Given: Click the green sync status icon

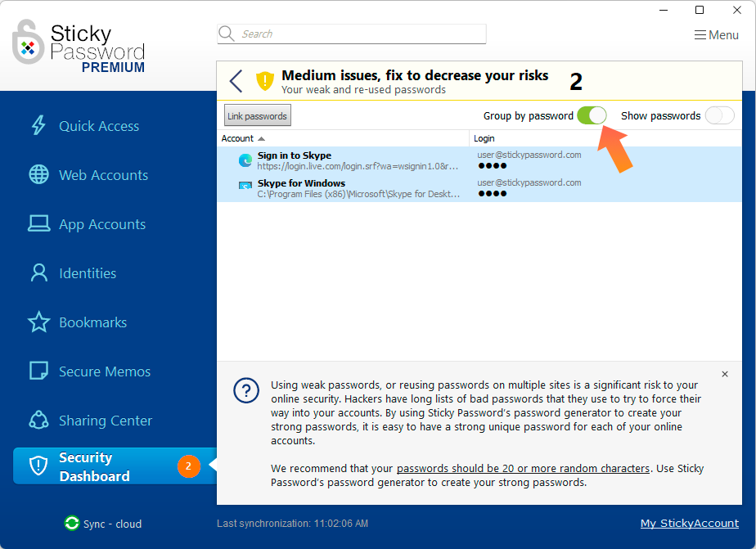Looking at the screenshot, I should click(x=72, y=523).
